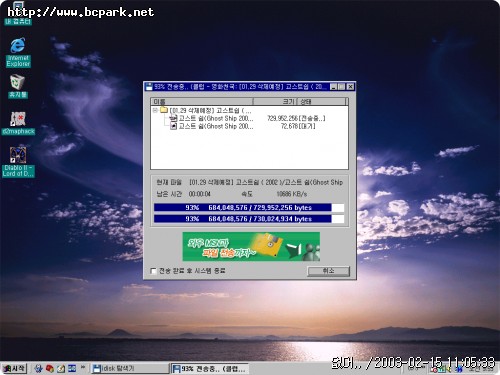Viewport: 500px width, 375px height.
Task: Click the yellow folder icon in the file tree
Action: pos(164,110)
